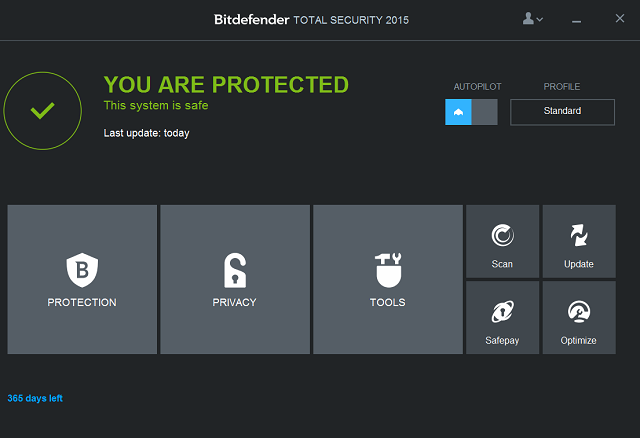This screenshot has width=640, height=438.
Task: Click the chevron beside the account icon
Action: 540,19
